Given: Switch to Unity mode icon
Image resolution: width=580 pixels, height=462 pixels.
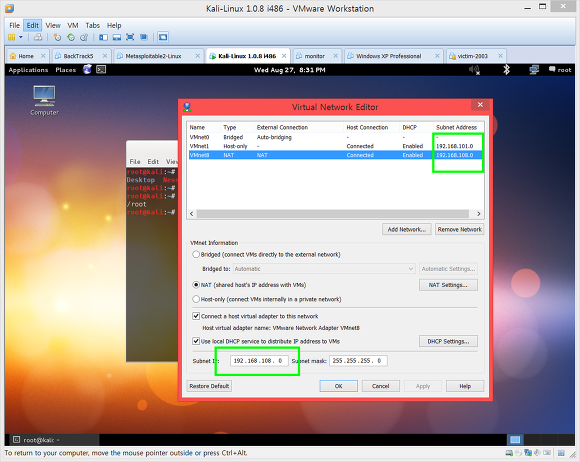Looking at the screenshot, I should [x=144, y=37].
